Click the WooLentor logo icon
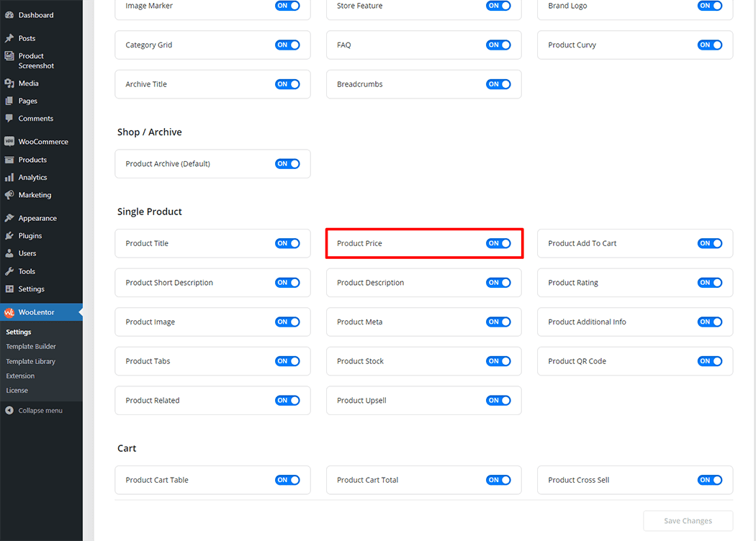Image resolution: width=756 pixels, height=541 pixels. tap(10, 312)
